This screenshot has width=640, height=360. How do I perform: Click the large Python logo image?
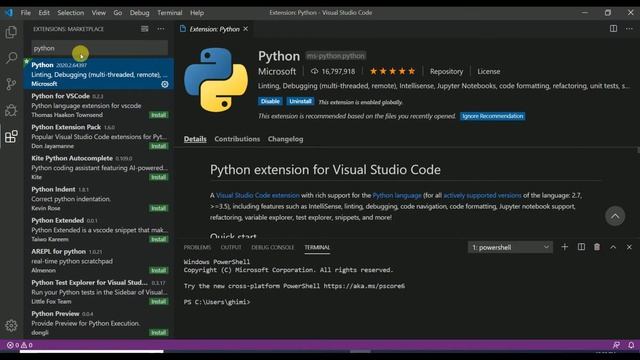click(216, 80)
